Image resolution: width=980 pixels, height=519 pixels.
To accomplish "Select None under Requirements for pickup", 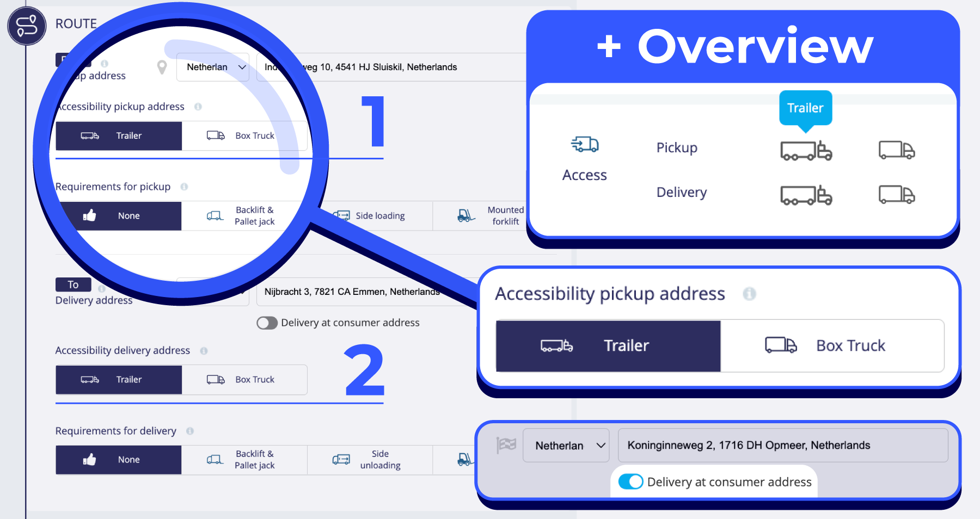I will (119, 216).
